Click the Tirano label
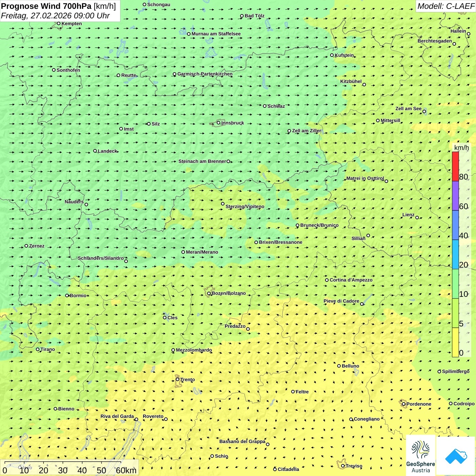476x476 pixels. pyautogui.click(x=47, y=349)
